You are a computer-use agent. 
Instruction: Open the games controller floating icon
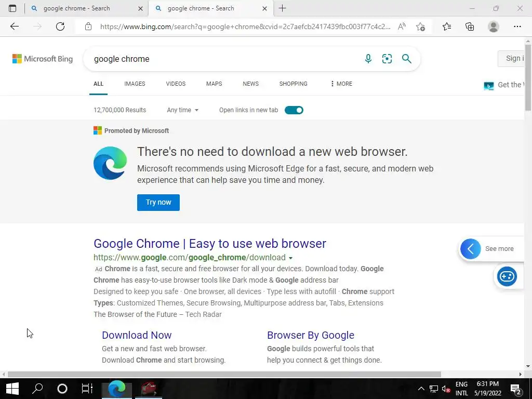507,276
